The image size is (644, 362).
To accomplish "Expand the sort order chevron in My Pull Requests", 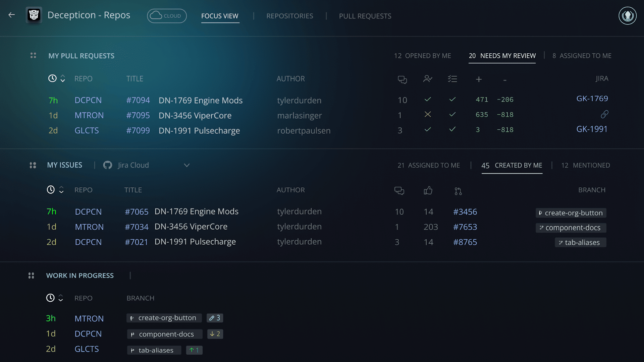I will click(x=63, y=79).
